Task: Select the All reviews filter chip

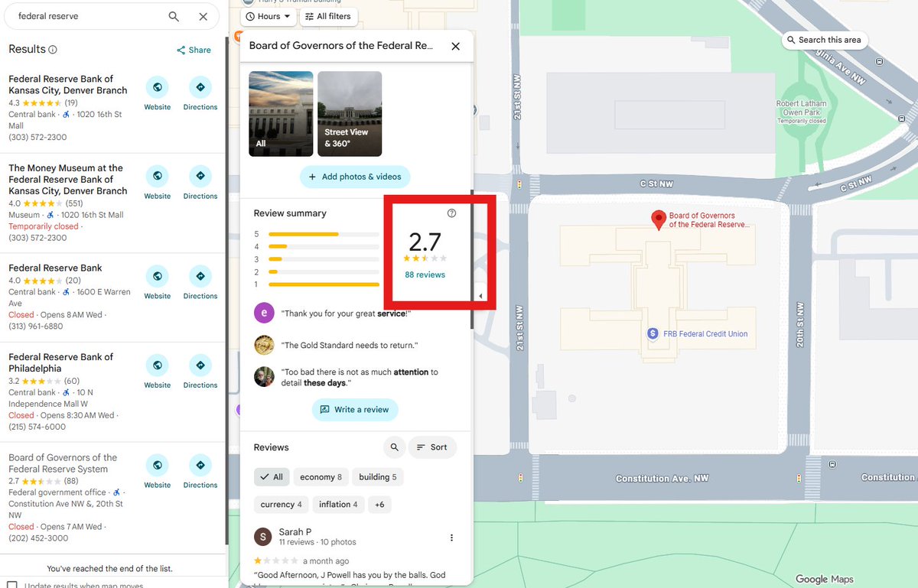Action: point(271,477)
